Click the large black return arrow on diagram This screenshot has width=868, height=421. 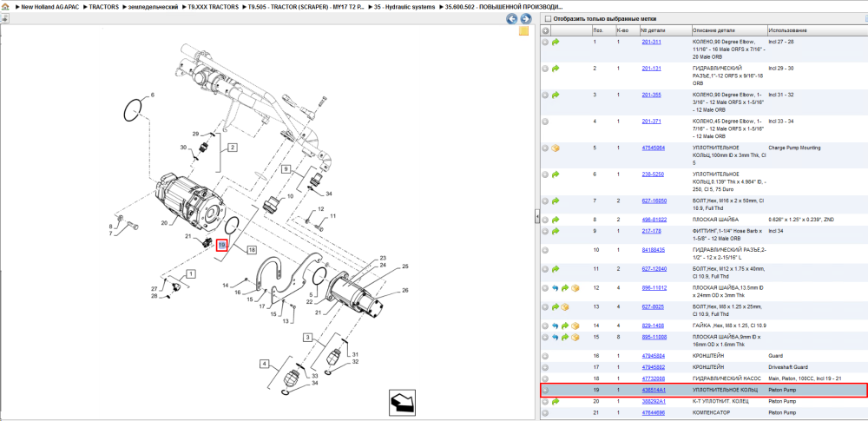(x=401, y=401)
